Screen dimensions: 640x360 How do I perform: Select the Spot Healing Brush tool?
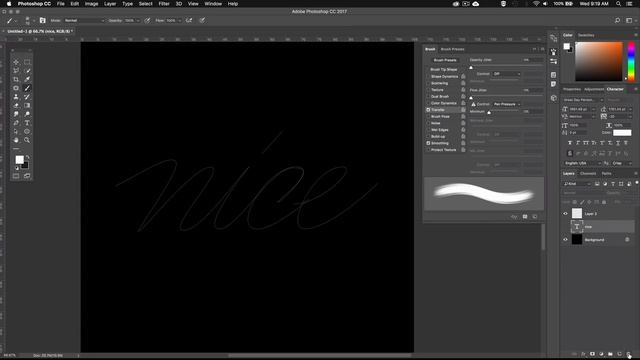tap(16, 88)
